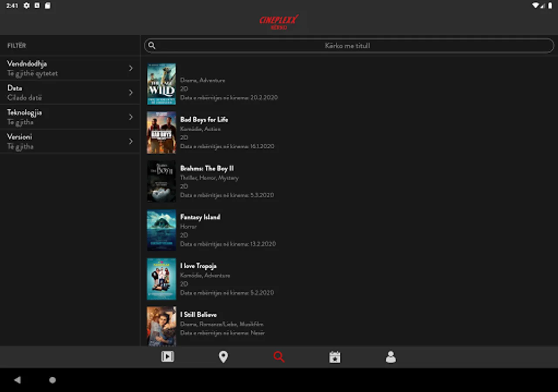Open the Call of the Wild poster

click(x=161, y=84)
